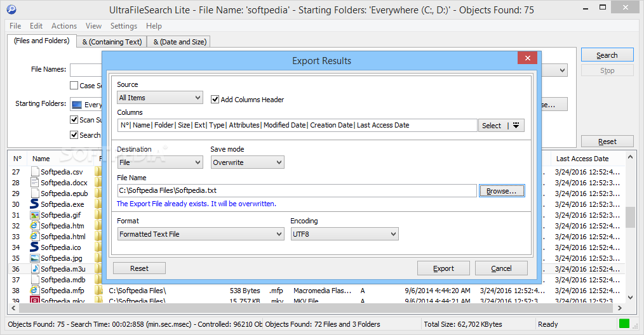644x335 pixels.
Task: Click Reset in Export Results dialog
Action: click(x=139, y=268)
